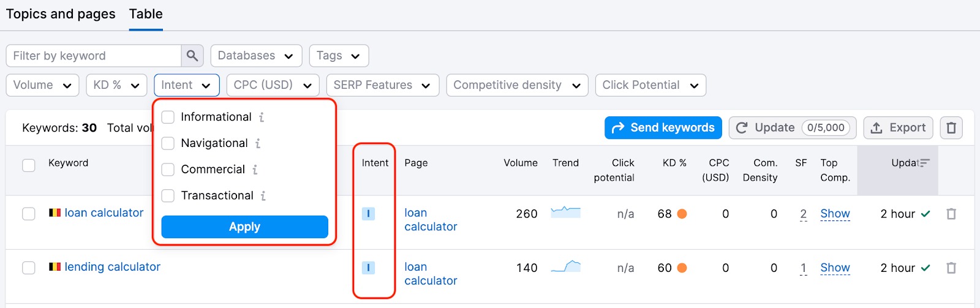
Task: Apply the intent filter
Action: tap(244, 227)
